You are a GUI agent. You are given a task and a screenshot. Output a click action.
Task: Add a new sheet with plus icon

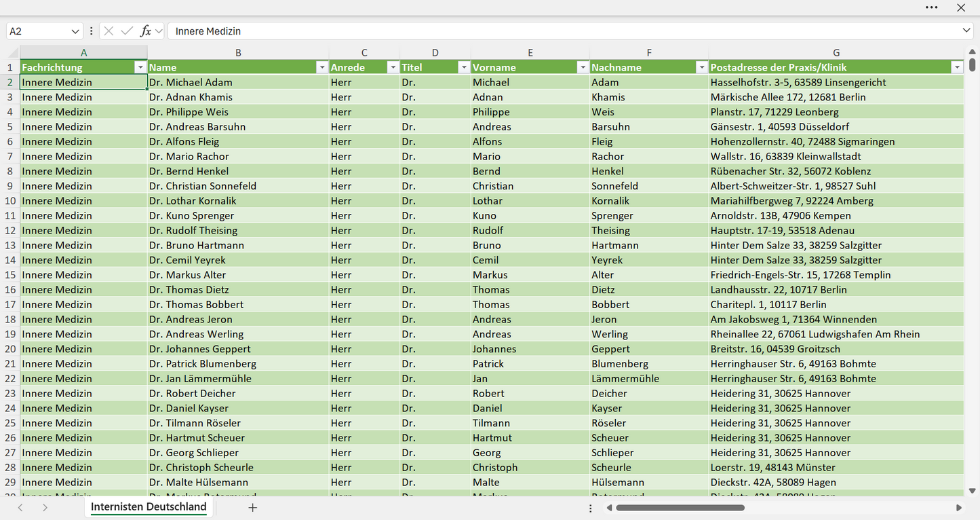pyautogui.click(x=253, y=508)
